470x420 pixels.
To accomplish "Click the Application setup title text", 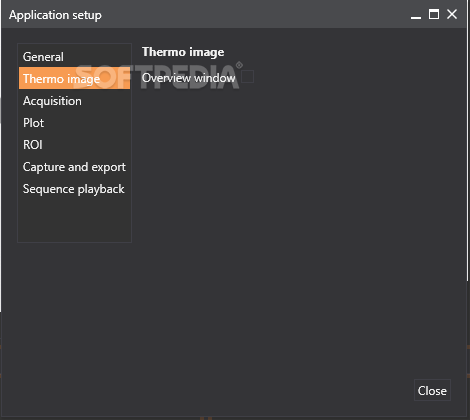I will click(55, 15).
